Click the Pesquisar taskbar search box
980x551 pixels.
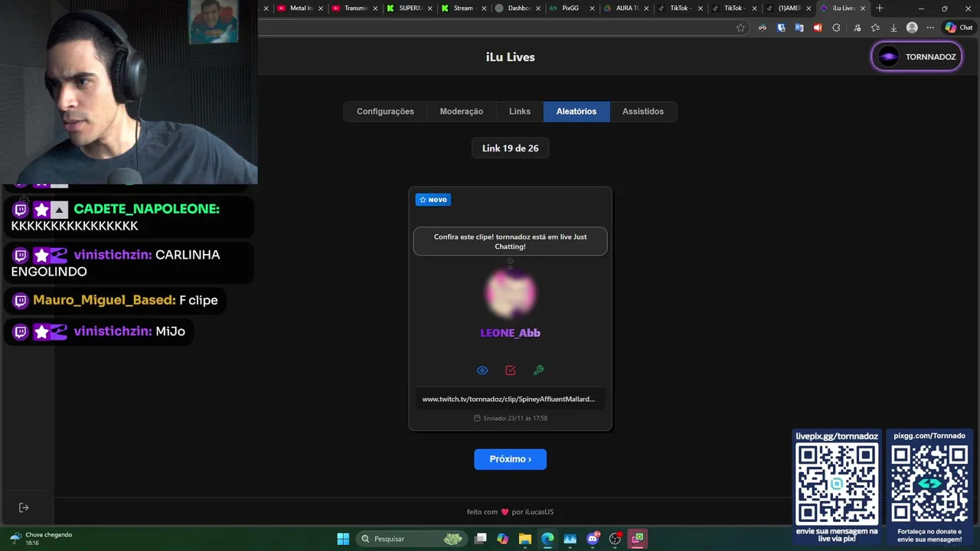412,539
